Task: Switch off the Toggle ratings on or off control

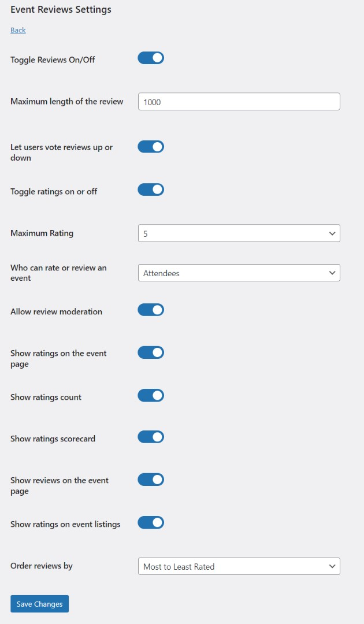Action: (x=151, y=190)
